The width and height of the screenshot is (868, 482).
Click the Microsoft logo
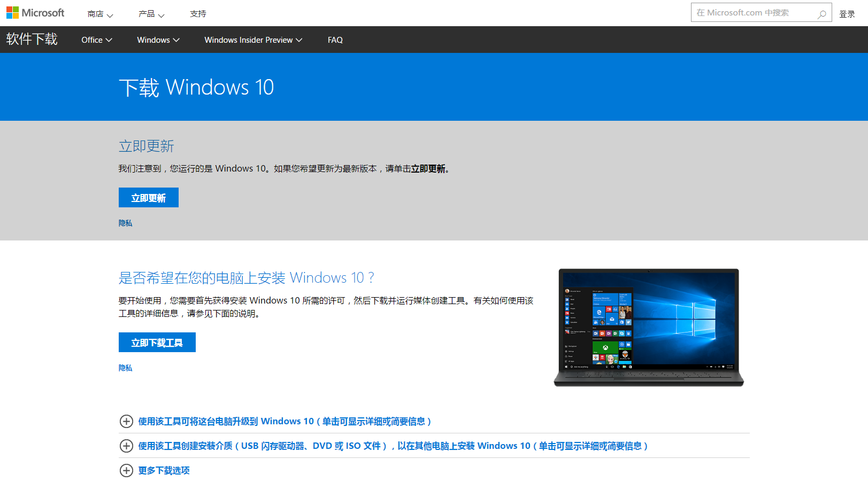click(35, 12)
